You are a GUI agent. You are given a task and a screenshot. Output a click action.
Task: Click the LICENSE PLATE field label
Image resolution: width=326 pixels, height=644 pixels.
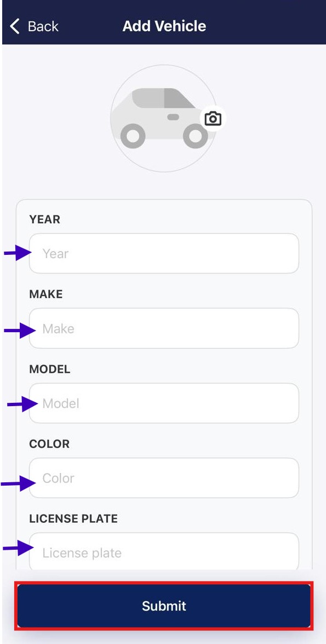pyautogui.click(x=73, y=518)
